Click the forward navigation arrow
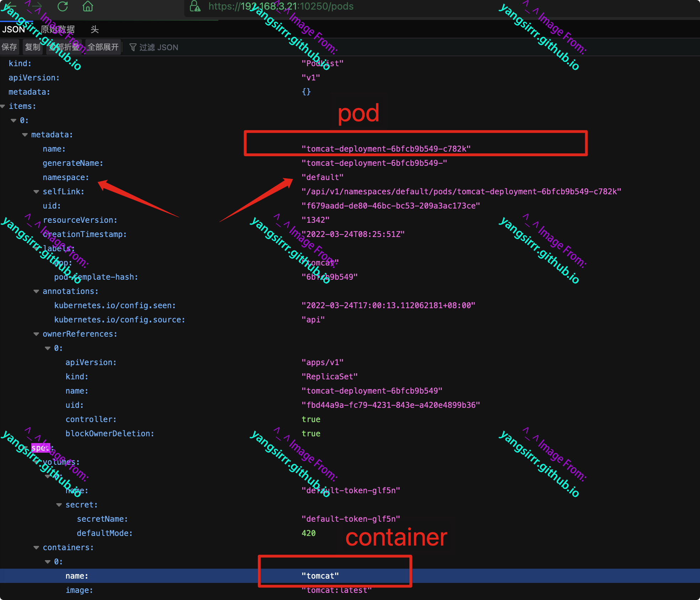 coord(37,6)
